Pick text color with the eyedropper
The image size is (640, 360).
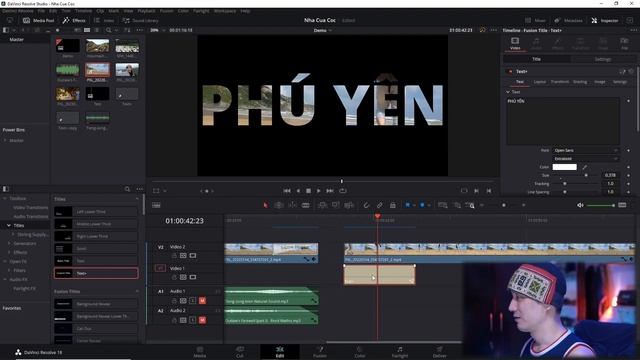coord(584,167)
